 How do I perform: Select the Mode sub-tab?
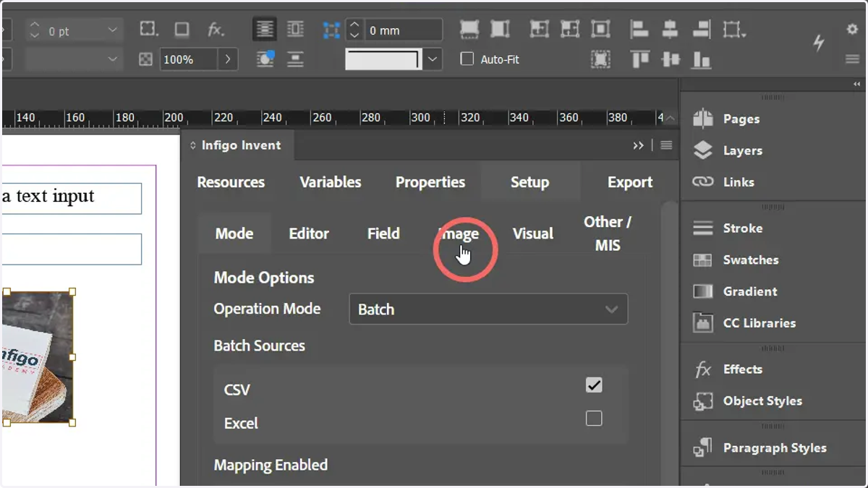pos(234,234)
